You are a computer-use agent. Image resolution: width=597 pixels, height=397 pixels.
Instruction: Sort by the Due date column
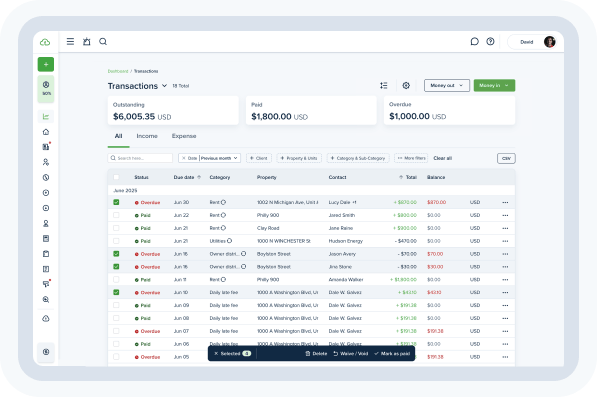tap(187, 177)
